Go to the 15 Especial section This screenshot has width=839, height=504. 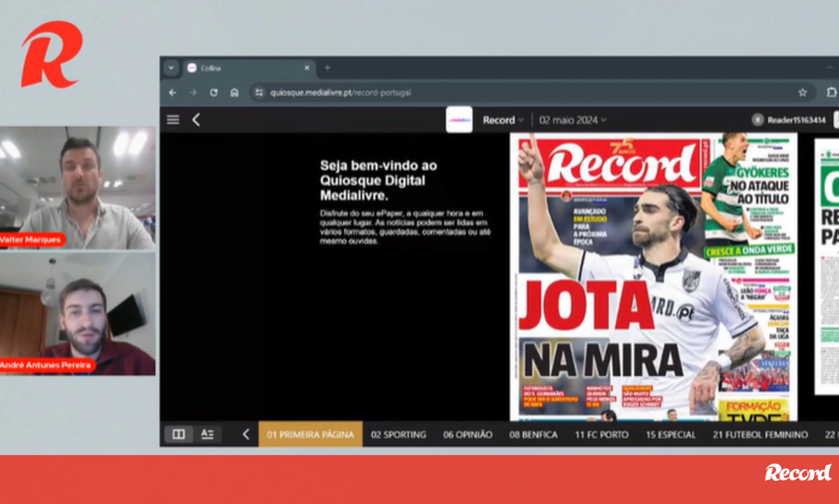[671, 435]
